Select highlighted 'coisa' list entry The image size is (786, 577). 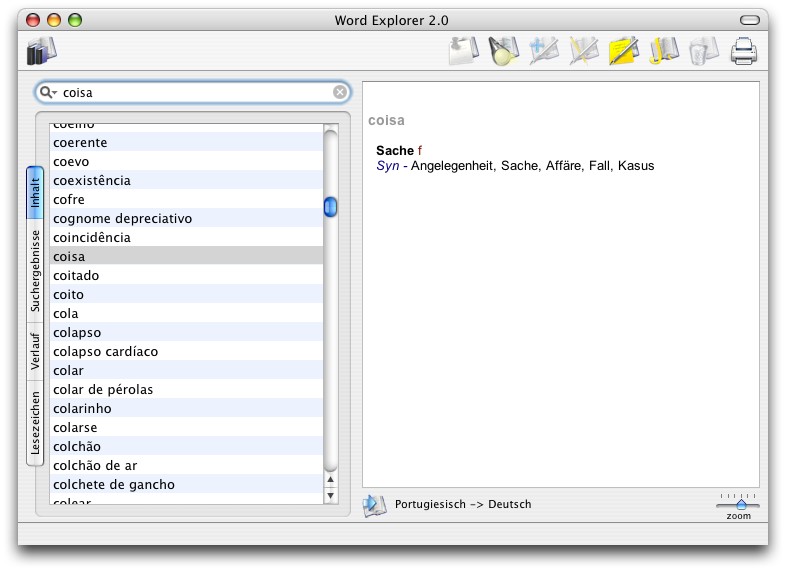(x=186, y=256)
